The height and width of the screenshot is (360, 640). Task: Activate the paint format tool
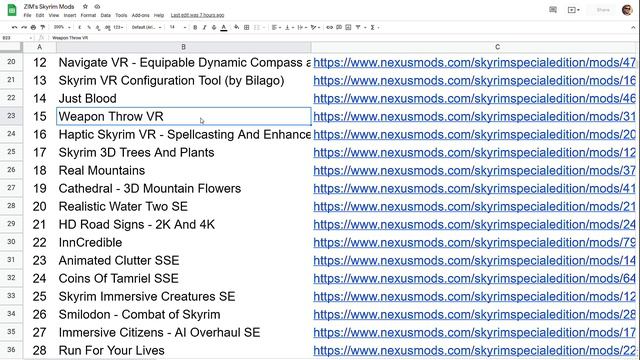coord(42,27)
